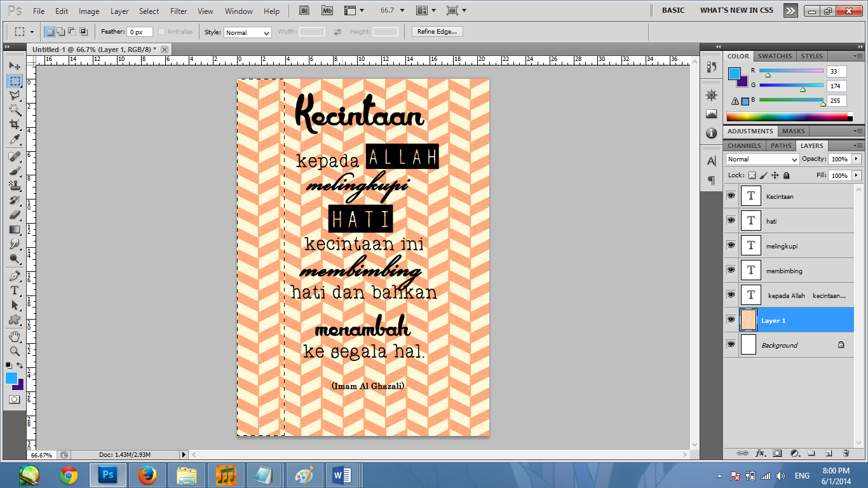Select the Horizontal Type tool
This screenshot has height=488, width=868.
tap(14, 290)
